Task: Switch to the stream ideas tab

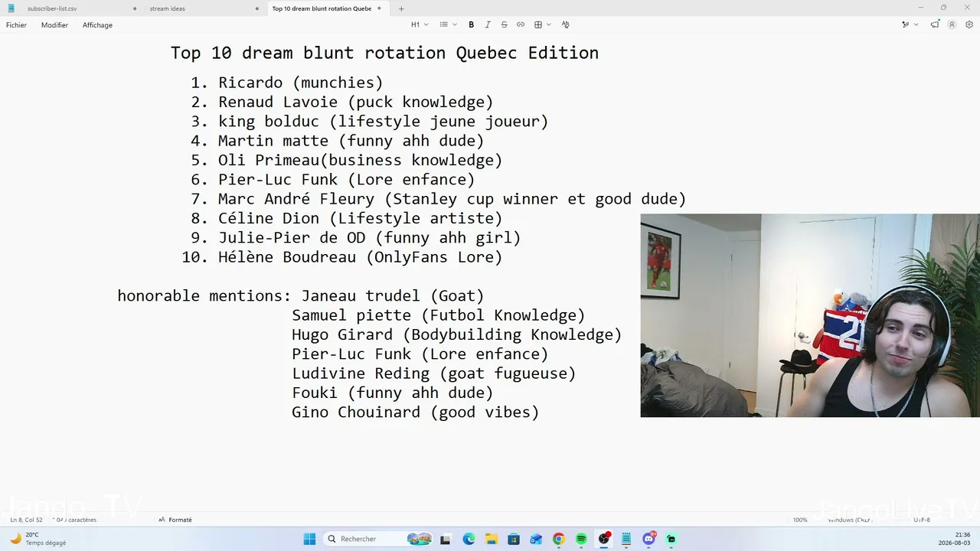Action: click(x=204, y=8)
